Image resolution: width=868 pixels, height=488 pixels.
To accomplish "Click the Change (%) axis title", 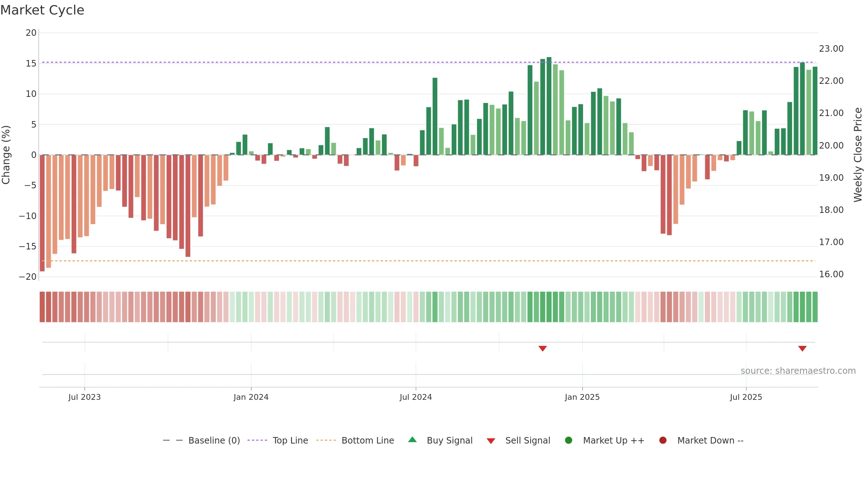I will (x=6, y=155).
